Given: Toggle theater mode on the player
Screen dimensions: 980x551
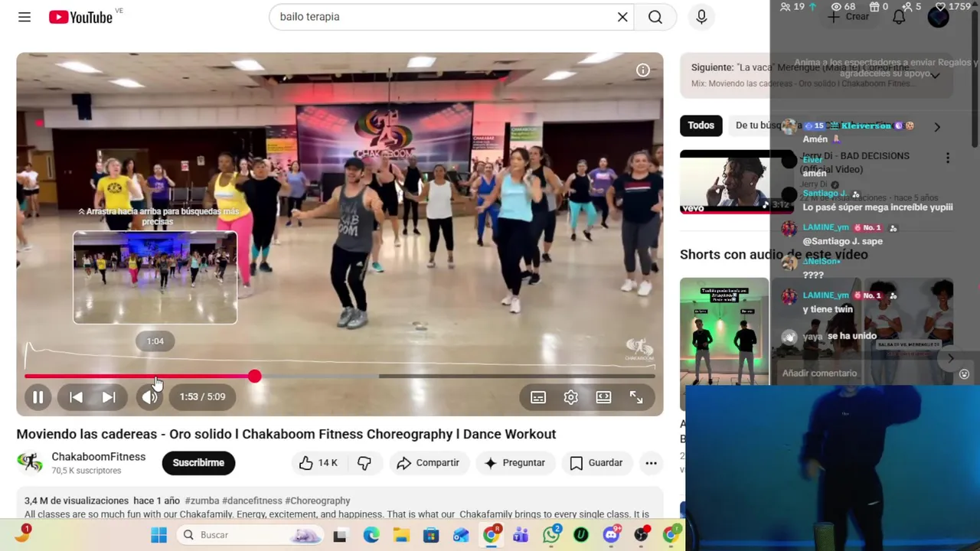Looking at the screenshot, I should coord(603,397).
